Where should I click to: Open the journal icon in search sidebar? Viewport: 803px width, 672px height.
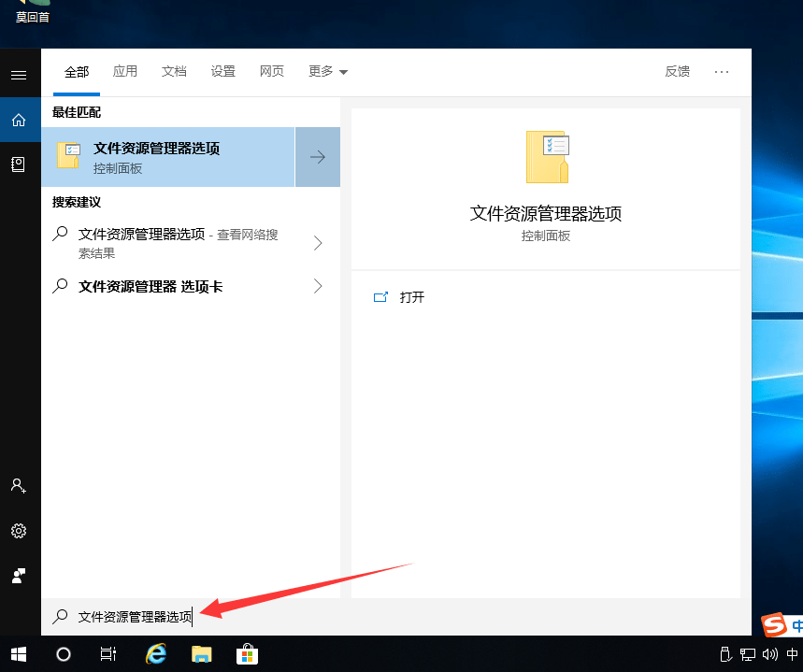point(19,164)
